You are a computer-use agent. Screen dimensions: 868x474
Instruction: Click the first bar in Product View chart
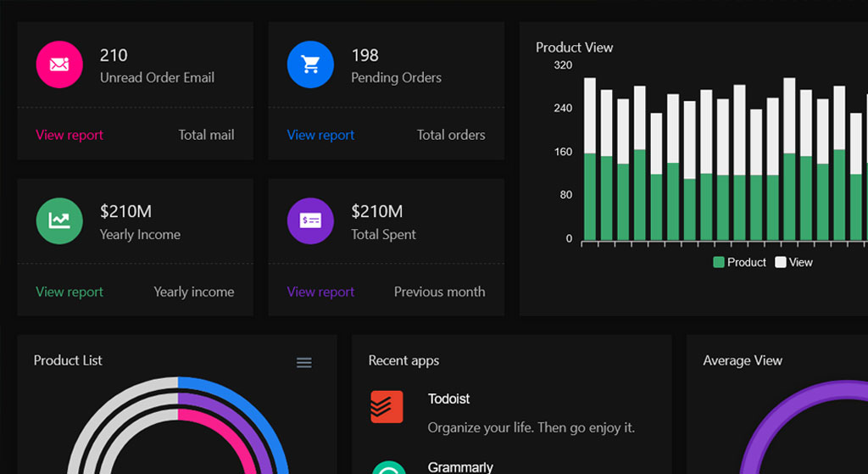tap(590, 159)
